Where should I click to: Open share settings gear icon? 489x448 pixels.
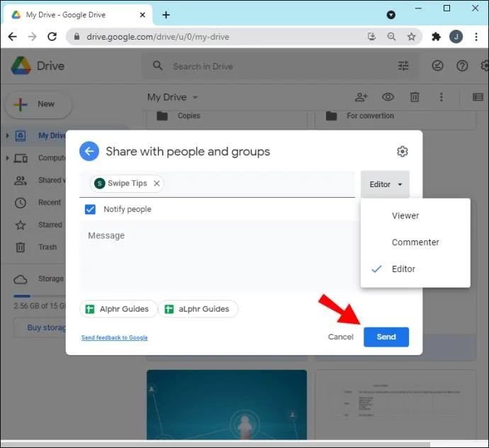click(x=403, y=152)
